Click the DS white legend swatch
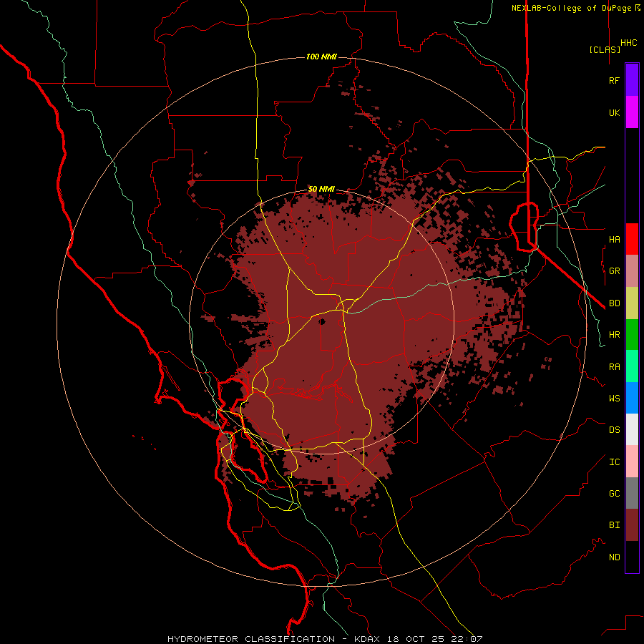644x644 pixels. [632, 429]
